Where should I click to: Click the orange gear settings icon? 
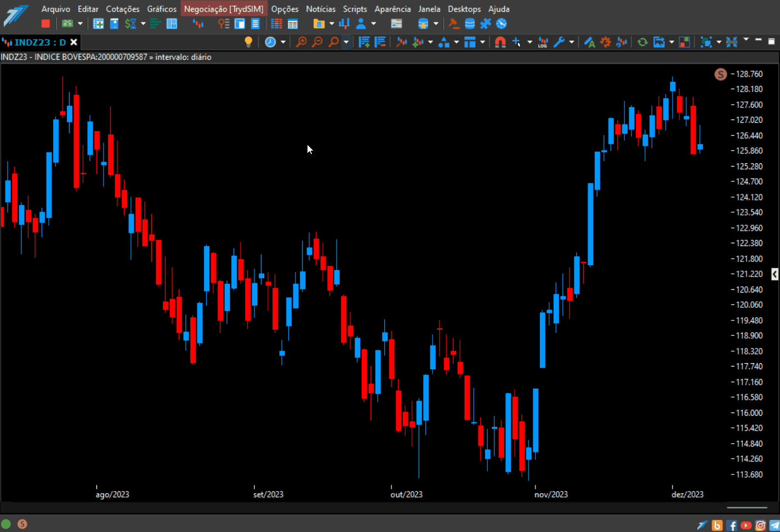point(606,42)
